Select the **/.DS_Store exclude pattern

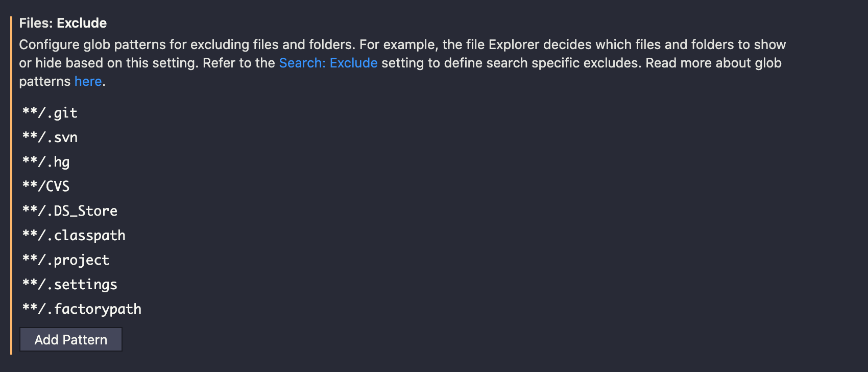coord(69,211)
